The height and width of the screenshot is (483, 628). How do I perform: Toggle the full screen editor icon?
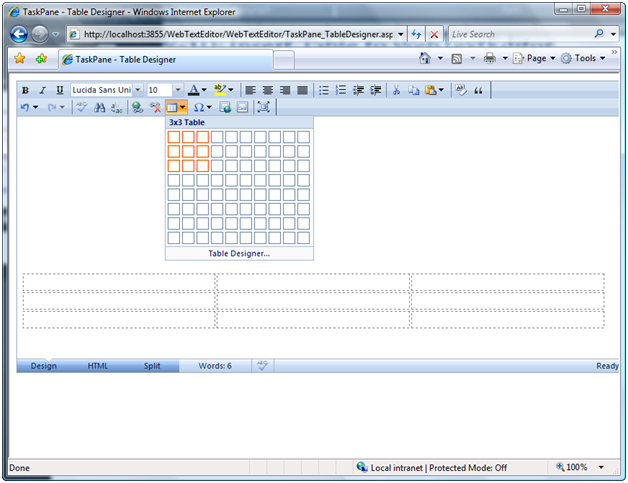click(264, 107)
